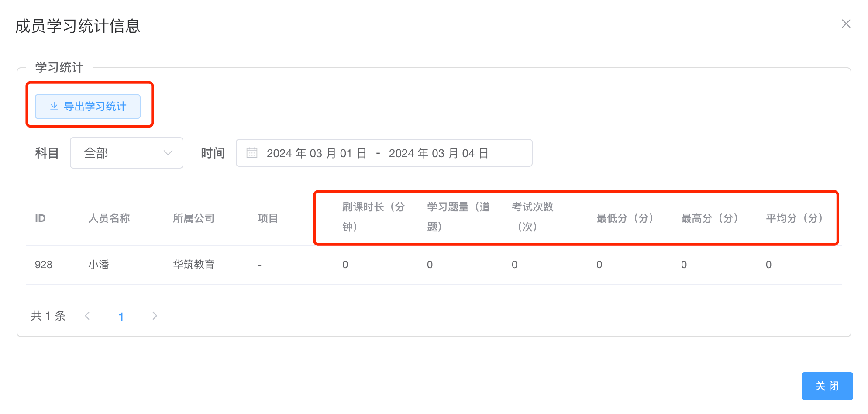Select the row for member 小潘
This screenshot has width=868, height=414.
99,265
